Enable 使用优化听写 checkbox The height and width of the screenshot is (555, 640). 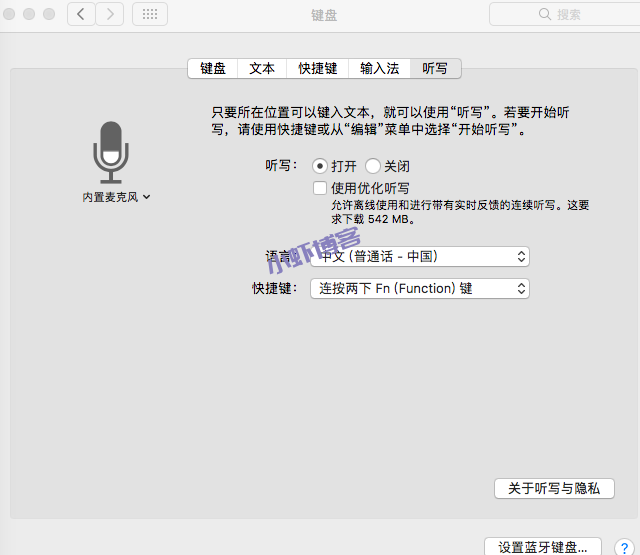[x=320, y=188]
